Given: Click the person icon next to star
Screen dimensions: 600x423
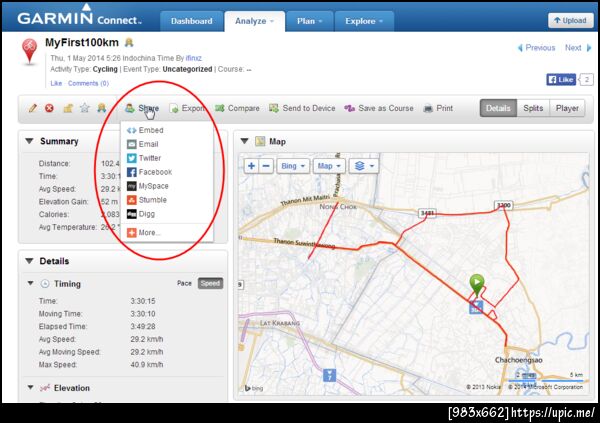Looking at the screenshot, I should 101,108.
